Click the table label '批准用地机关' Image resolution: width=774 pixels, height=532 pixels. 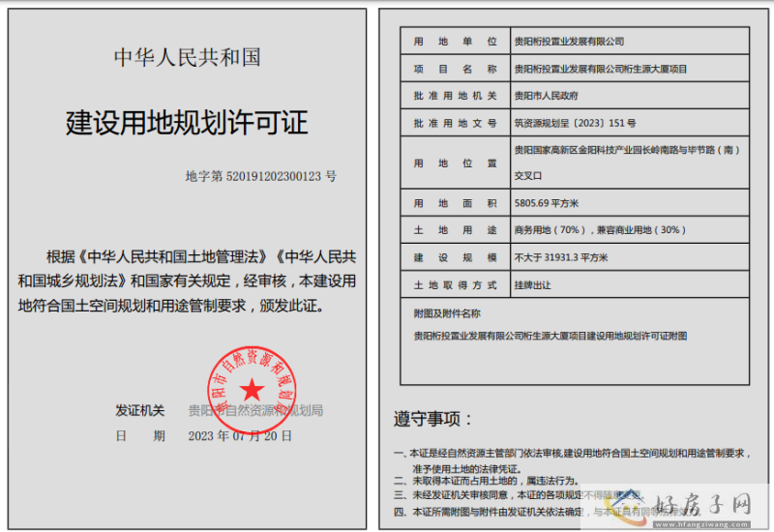click(455, 96)
